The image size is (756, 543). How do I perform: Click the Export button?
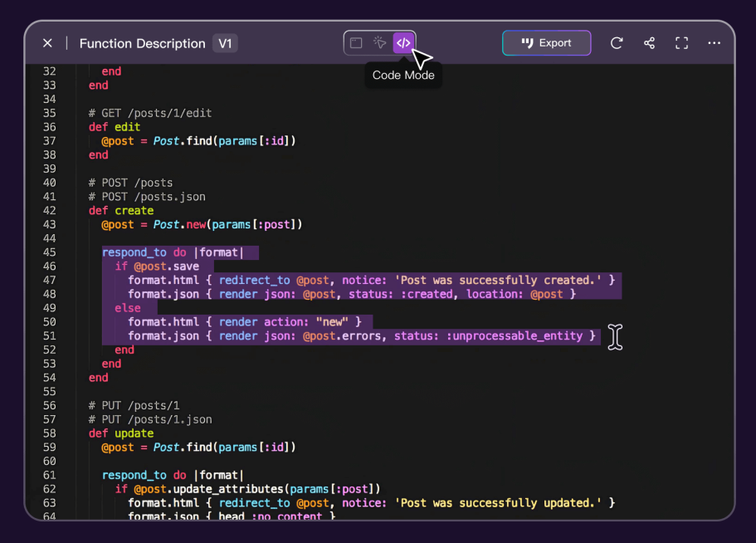546,43
